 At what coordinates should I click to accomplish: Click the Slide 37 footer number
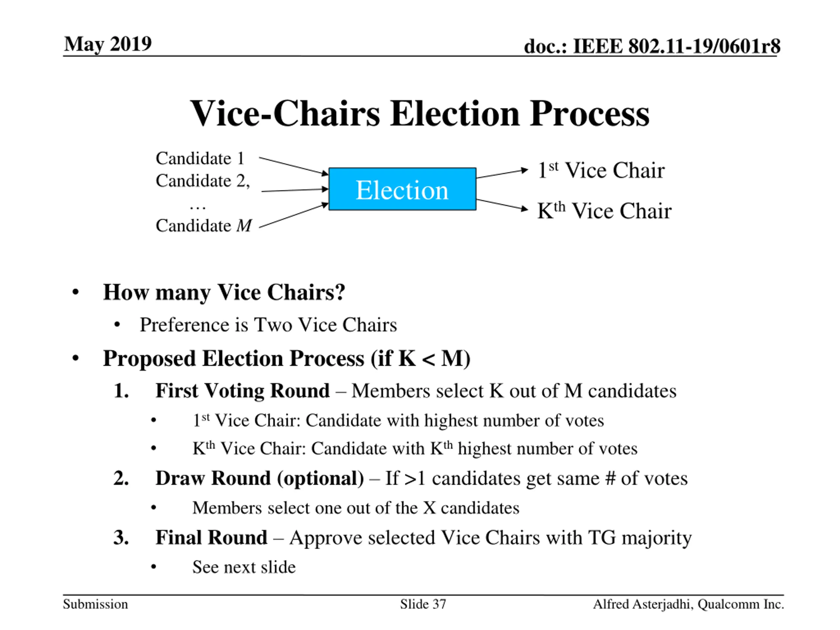[423, 604]
